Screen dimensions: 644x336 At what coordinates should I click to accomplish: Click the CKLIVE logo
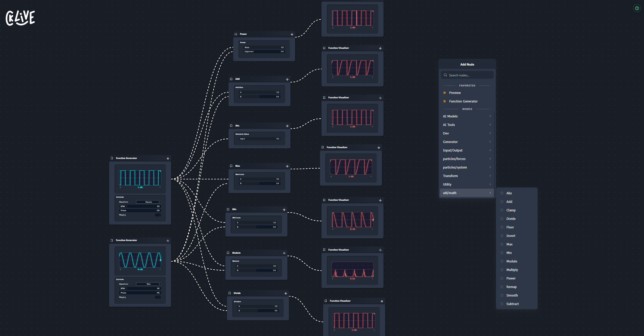[20, 18]
